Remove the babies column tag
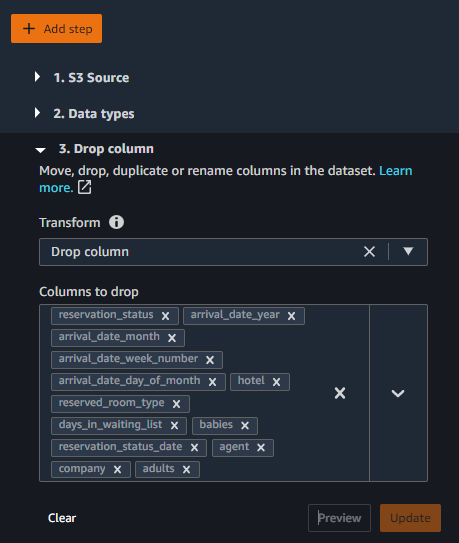Screen dimensions: 459x543 245,426
